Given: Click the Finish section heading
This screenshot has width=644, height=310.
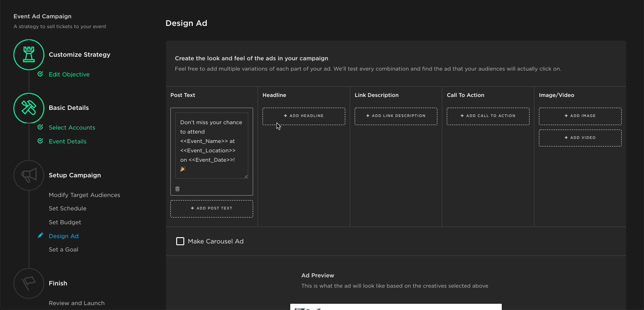Looking at the screenshot, I should [x=58, y=283].
